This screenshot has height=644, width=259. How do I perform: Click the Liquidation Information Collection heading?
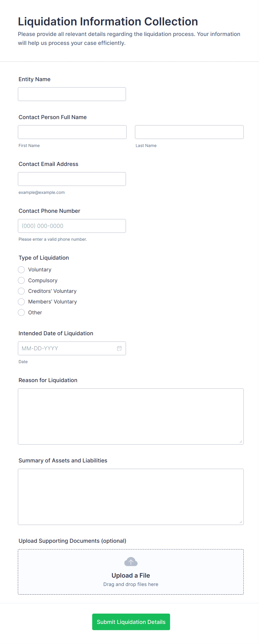108,21
